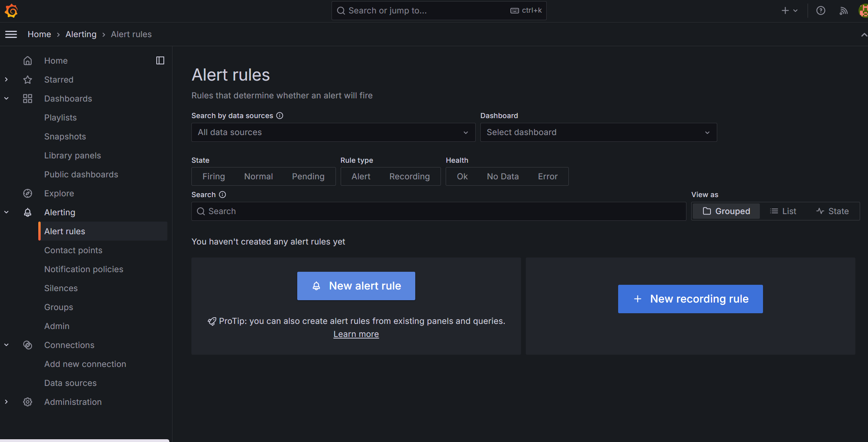Click the Explore compass icon
Image resolution: width=868 pixels, height=442 pixels.
[x=28, y=193]
